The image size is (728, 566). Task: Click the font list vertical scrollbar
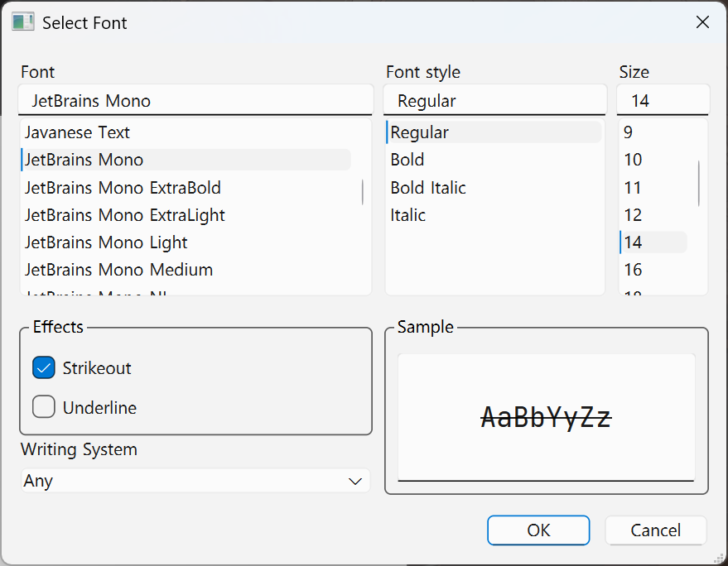(x=363, y=192)
